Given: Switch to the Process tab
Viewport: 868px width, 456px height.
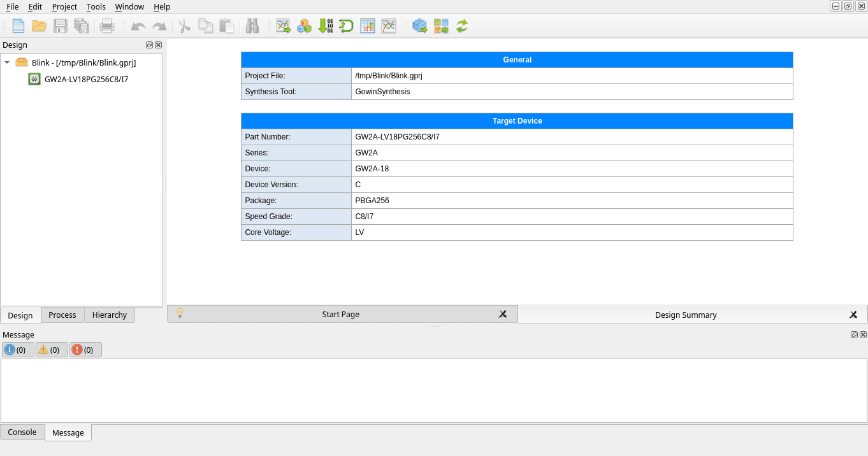Looking at the screenshot, I should (62, 315).
